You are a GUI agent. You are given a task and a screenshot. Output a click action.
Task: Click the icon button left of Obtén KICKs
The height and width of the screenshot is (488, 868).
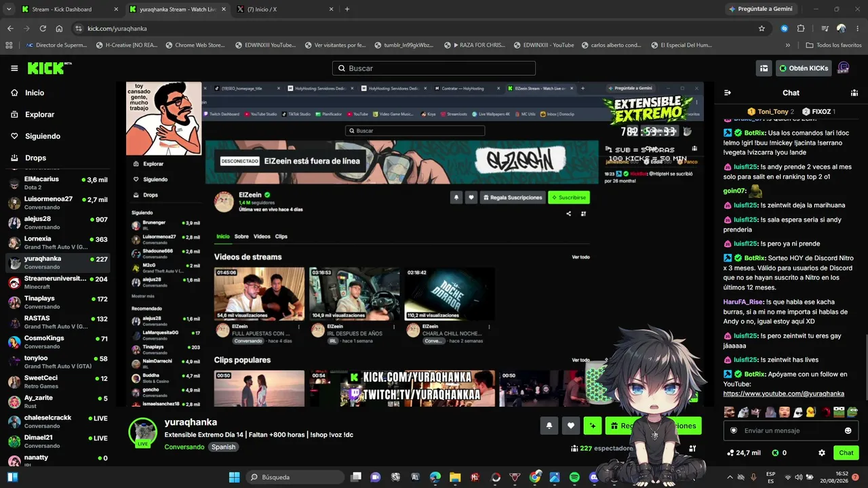(x=764, y=68)
